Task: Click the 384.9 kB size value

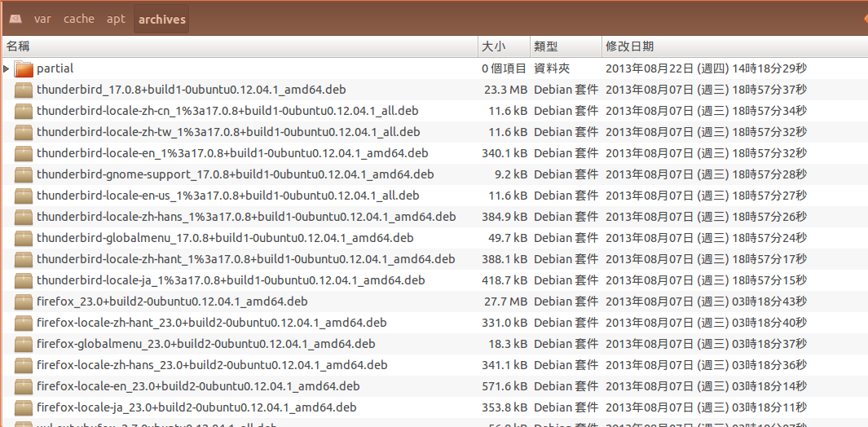Action: pos(504,217)
